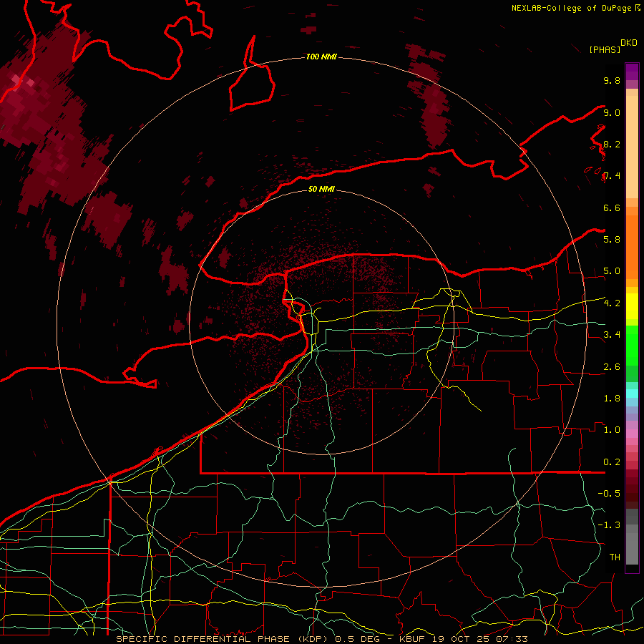The image size is (644, 644).
Task: Select the TH threshold label
Action: [x=615, y=557]
